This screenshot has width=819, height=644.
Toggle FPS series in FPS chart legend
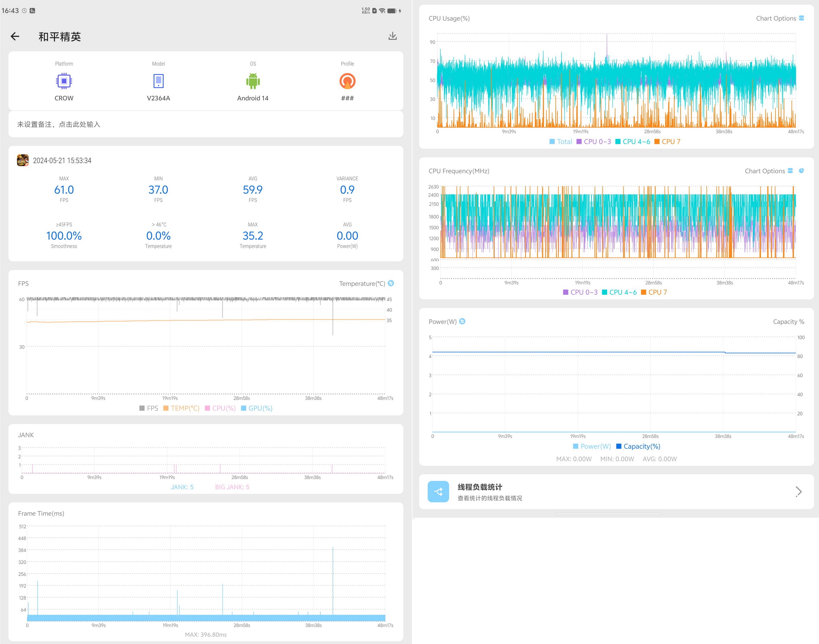pos(149,408)
